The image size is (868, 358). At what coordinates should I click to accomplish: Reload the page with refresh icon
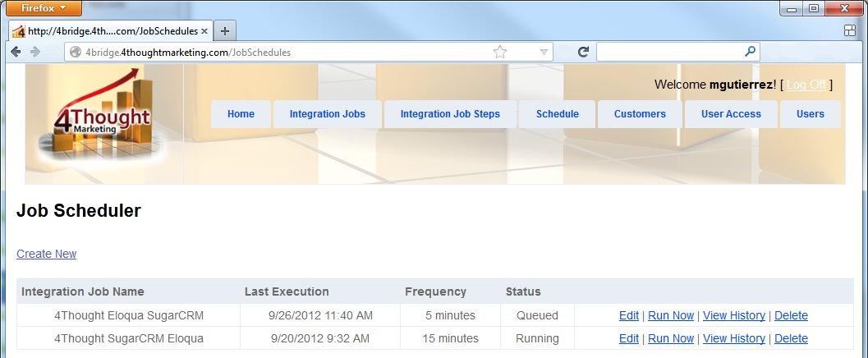583,52
